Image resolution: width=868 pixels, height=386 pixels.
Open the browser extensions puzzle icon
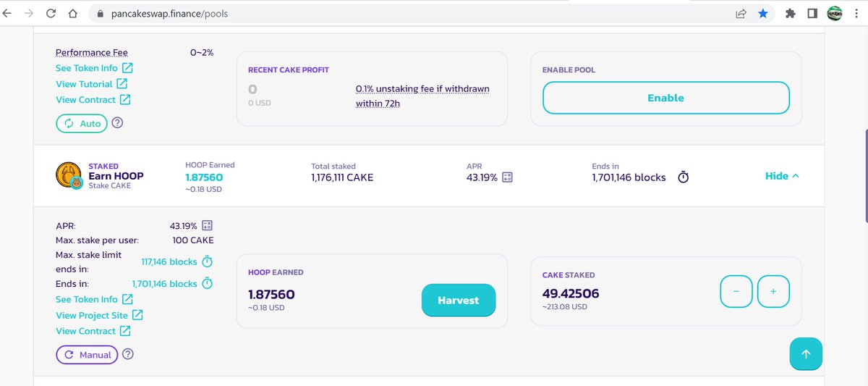(791, 13)
